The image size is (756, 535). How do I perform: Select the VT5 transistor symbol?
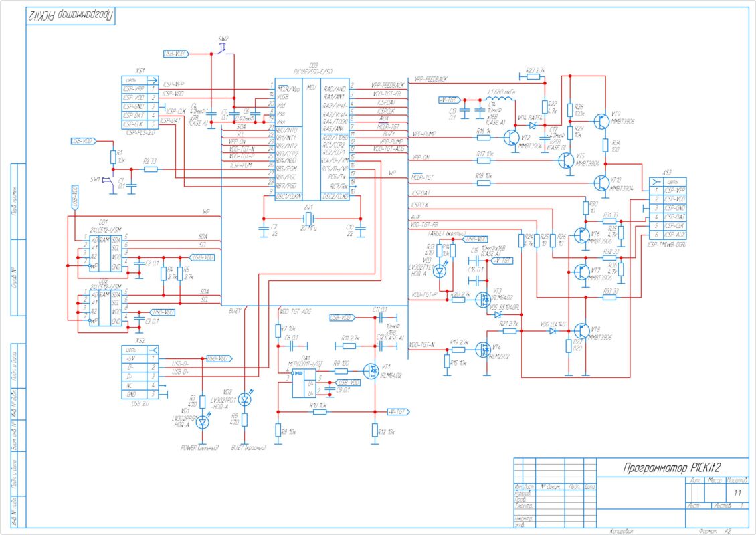[x=567, y=160]
